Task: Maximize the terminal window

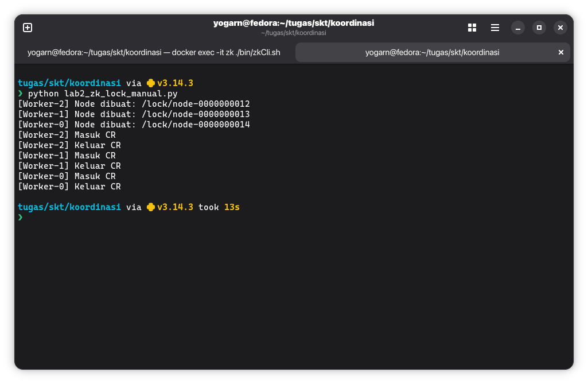Action: tap(539, 28)
